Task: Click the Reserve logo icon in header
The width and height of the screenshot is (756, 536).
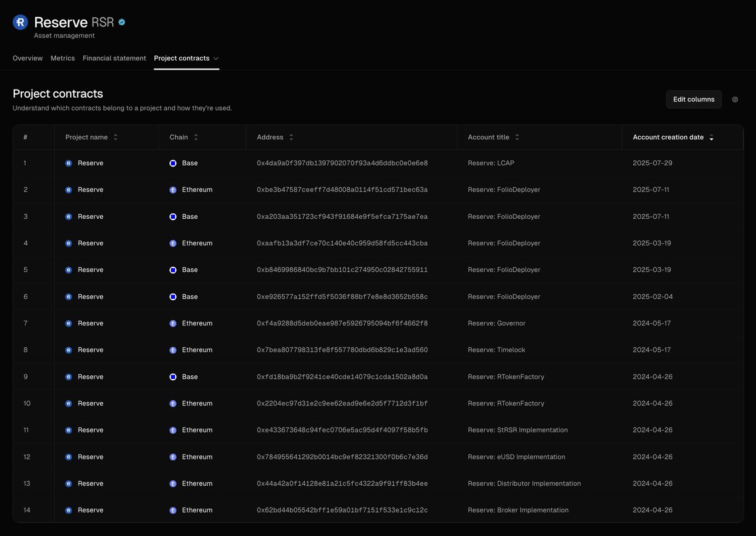Action: pyautogui.click(x=21, y=22)
